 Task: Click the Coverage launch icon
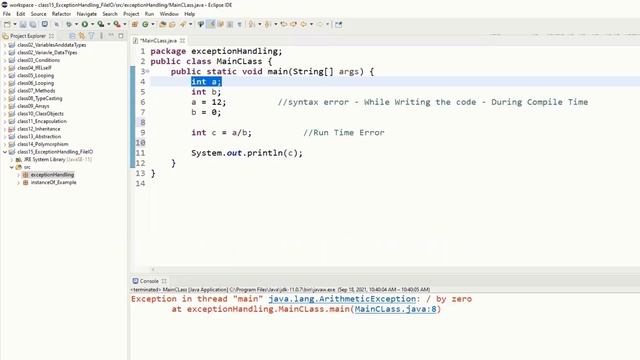click(100, 24)
